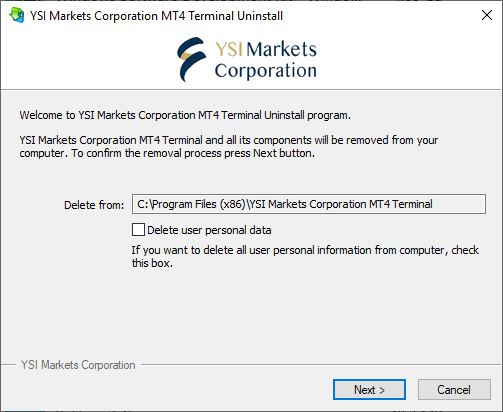The height and width of the screenshot is (412, 503).
Task: Click the YSI swoosh logo emblem
Action: 191,59
